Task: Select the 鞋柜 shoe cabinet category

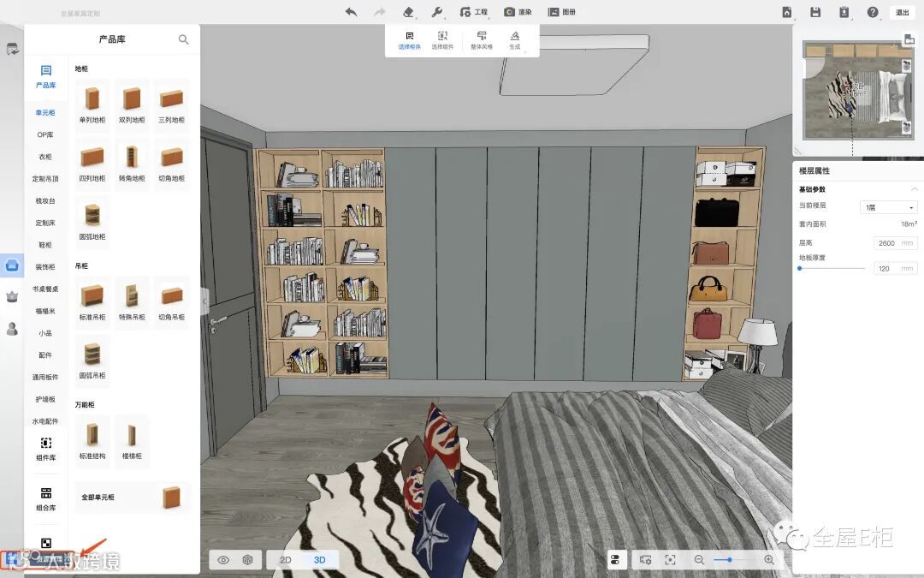Action: 45,245
